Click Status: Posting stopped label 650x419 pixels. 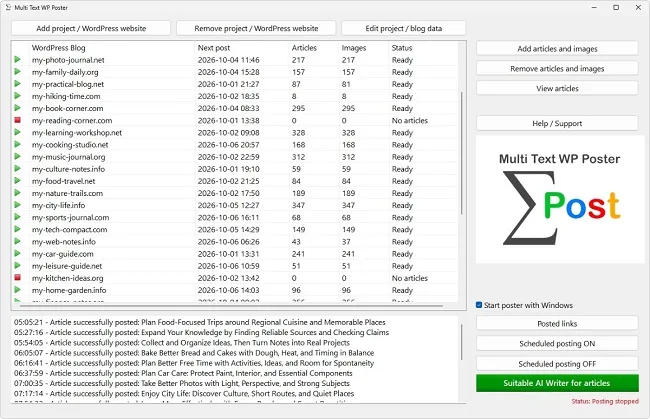tap(605, 401)
